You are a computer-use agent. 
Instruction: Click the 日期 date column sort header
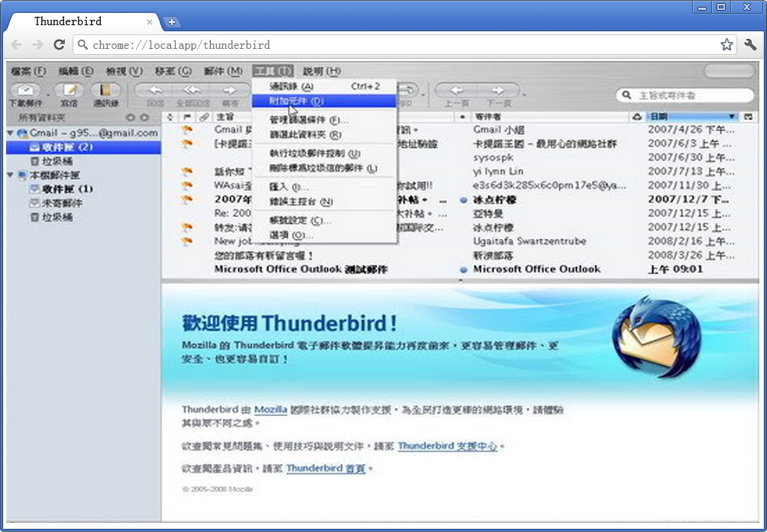pyautogui.click(x=693, y=117)
